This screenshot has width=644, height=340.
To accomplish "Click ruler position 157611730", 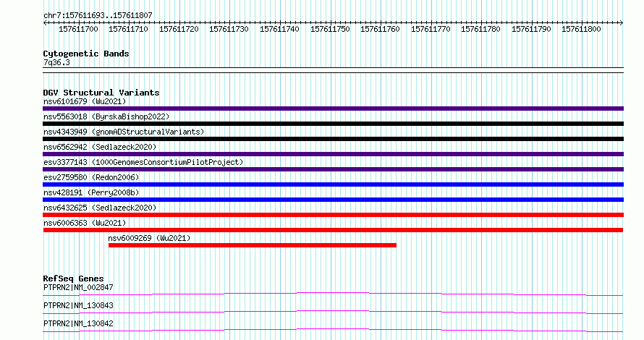I will [229, 29].
